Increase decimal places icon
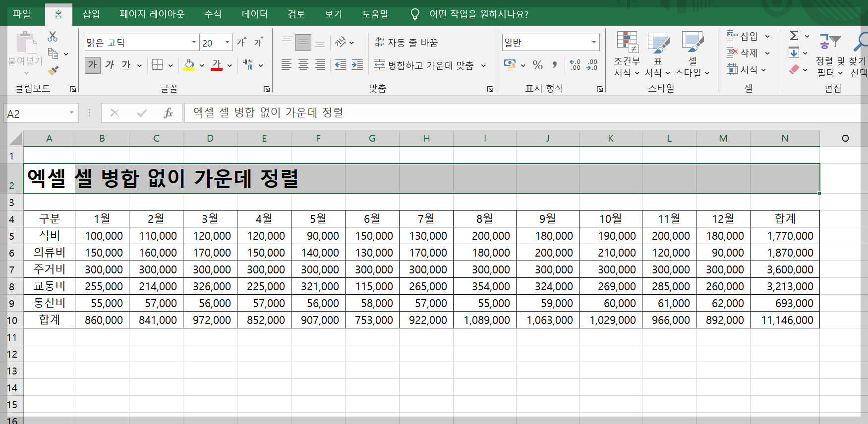The height and width of the screenshot is (424, 868). click(x=575, y=65)
